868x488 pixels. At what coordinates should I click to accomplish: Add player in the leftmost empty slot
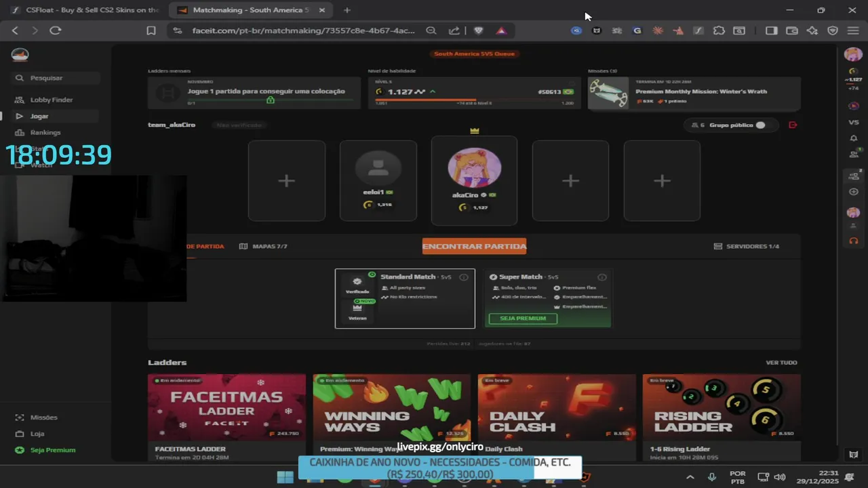click(x=286, y=180)
